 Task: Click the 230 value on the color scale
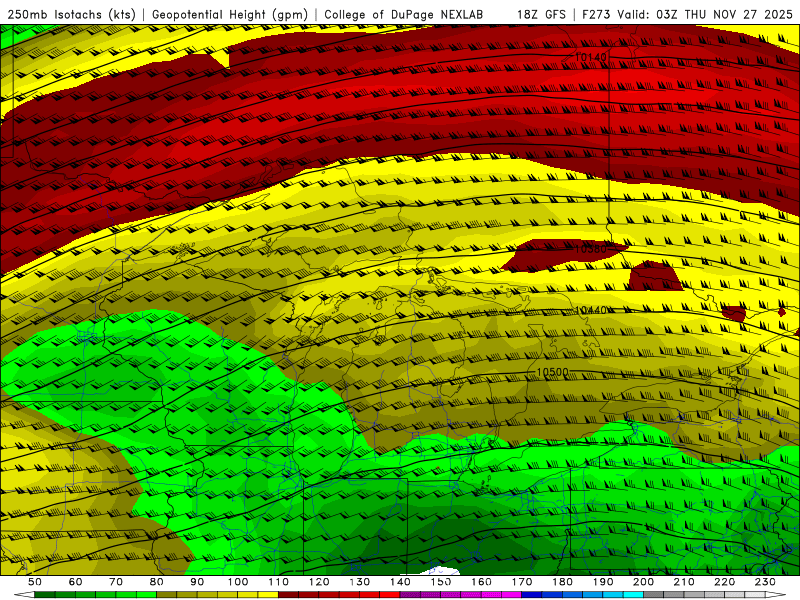pyautogui.click(x=765, y=582)
